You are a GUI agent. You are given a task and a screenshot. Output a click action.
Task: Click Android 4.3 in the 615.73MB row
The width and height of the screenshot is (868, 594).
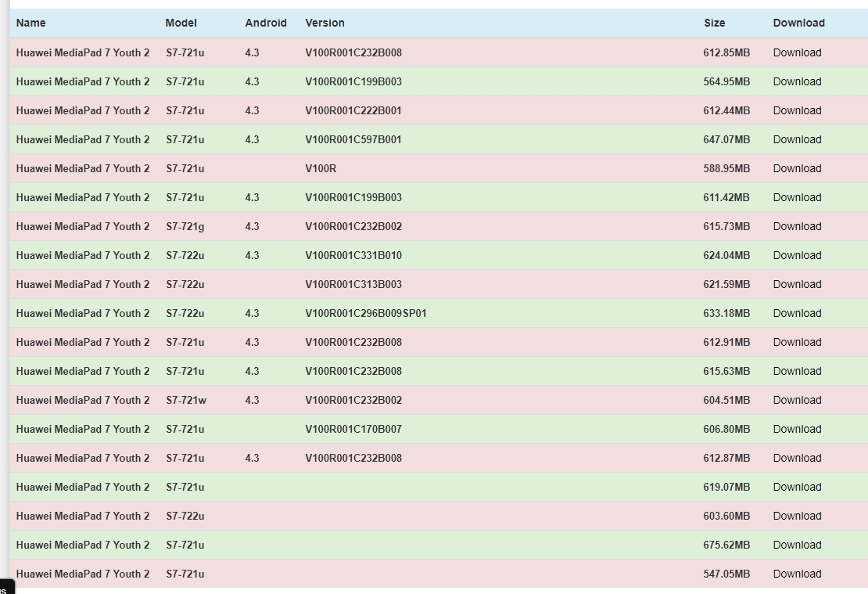coord(252,226)
